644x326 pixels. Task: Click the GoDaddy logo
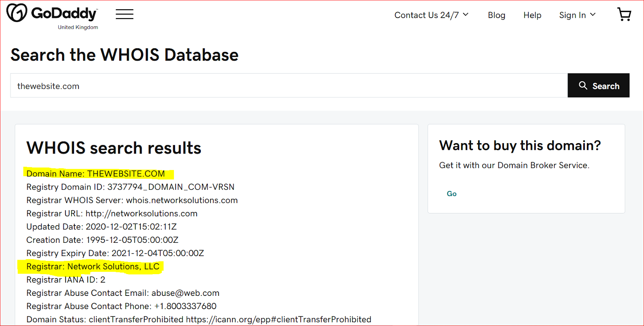coord(52,13)
